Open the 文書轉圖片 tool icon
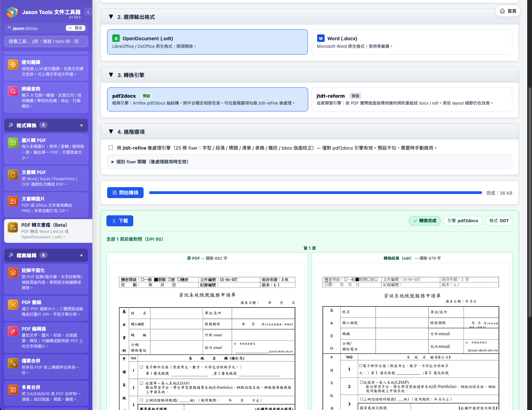Viewport: 532px width, 410px height. coord(13,201)
